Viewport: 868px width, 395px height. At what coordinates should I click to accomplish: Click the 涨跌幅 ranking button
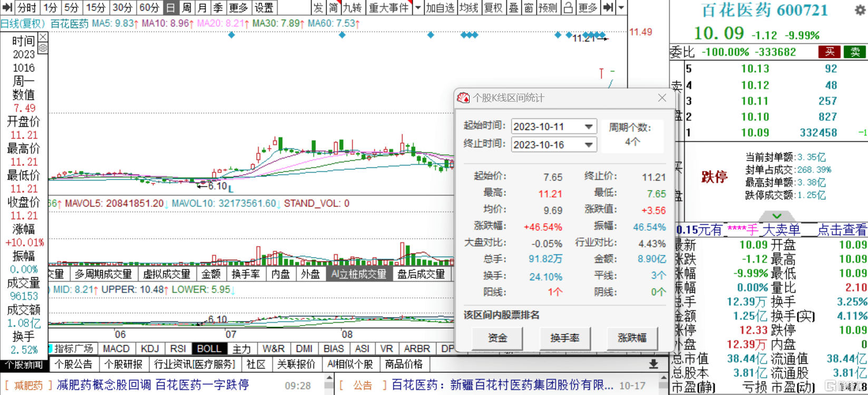tap(632, 338)
